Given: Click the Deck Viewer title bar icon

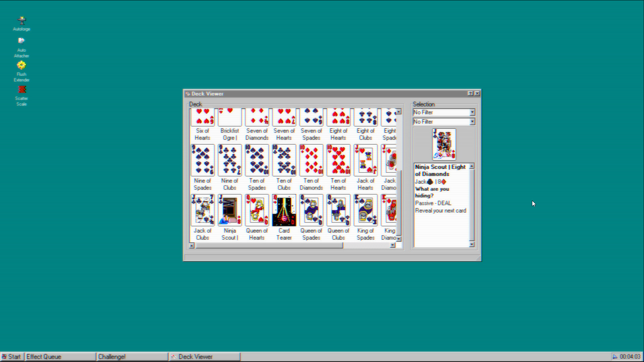Looking at the screenshot, I should click(188, 94).
